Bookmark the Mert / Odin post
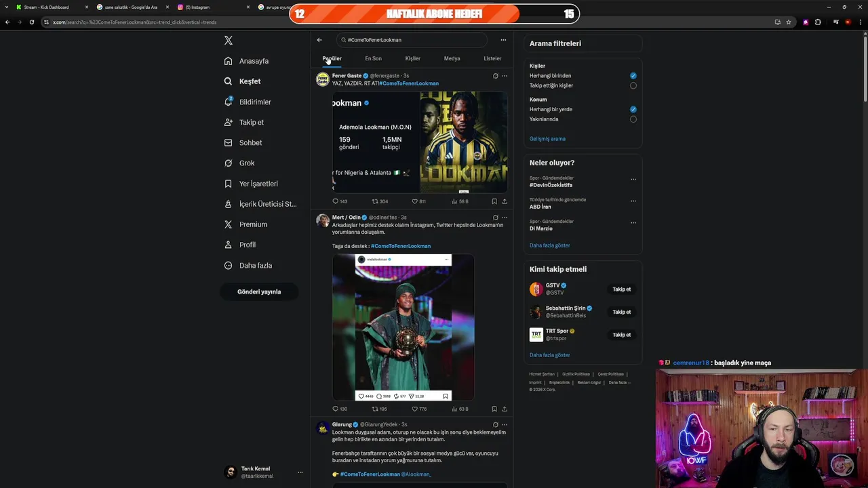868x488 pixels. coord(494,409)
